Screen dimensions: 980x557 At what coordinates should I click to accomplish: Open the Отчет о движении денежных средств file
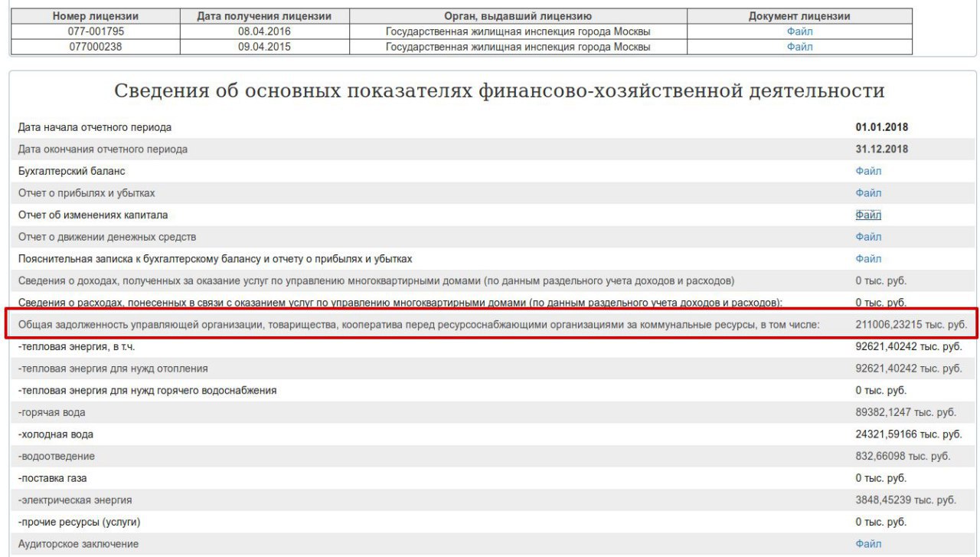(x=868, y=237)
